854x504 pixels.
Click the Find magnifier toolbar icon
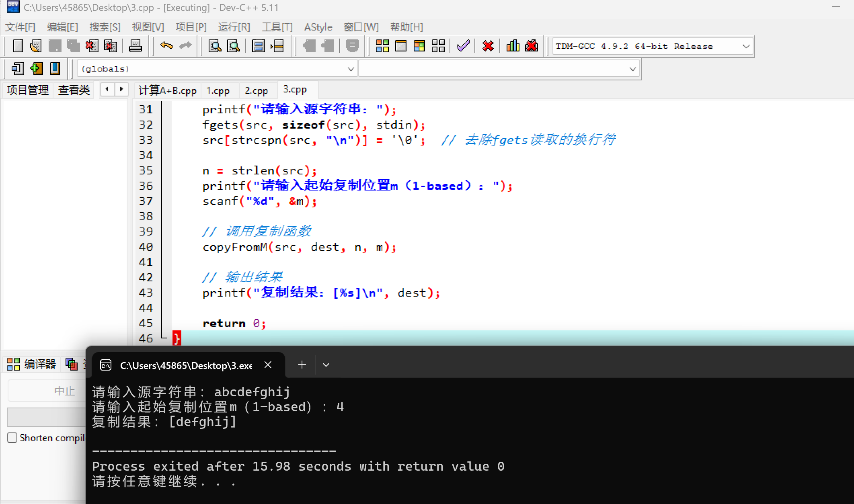(x=215, y=46)
